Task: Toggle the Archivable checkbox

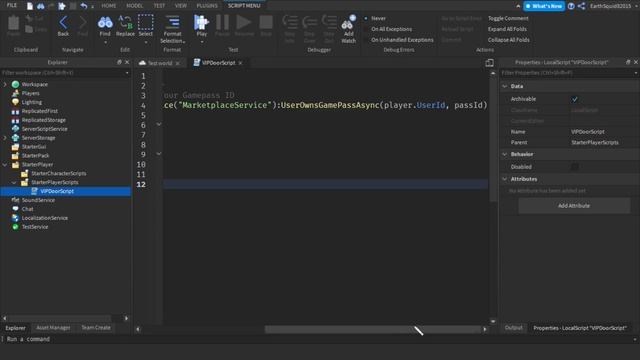Action: coord(574,99)
